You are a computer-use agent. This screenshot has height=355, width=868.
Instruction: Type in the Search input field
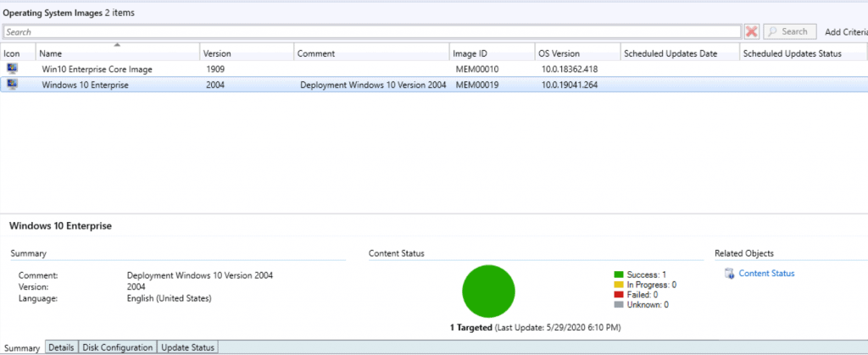pyautogui.click(x=371, y=32)
